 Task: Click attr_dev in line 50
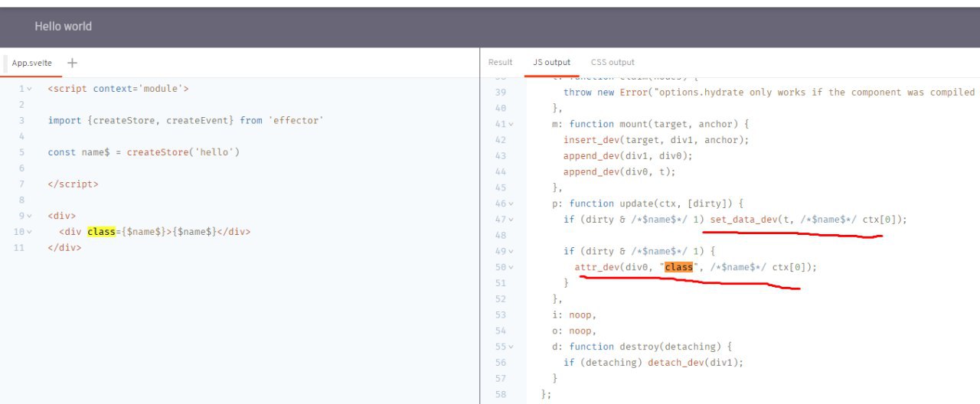(596, 267)
